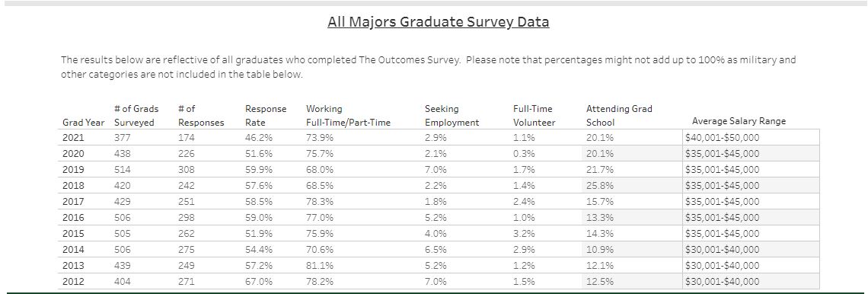868x294 pixels.
Task: Click the Seeking Employment column header
Action: [x=452, y=116]
